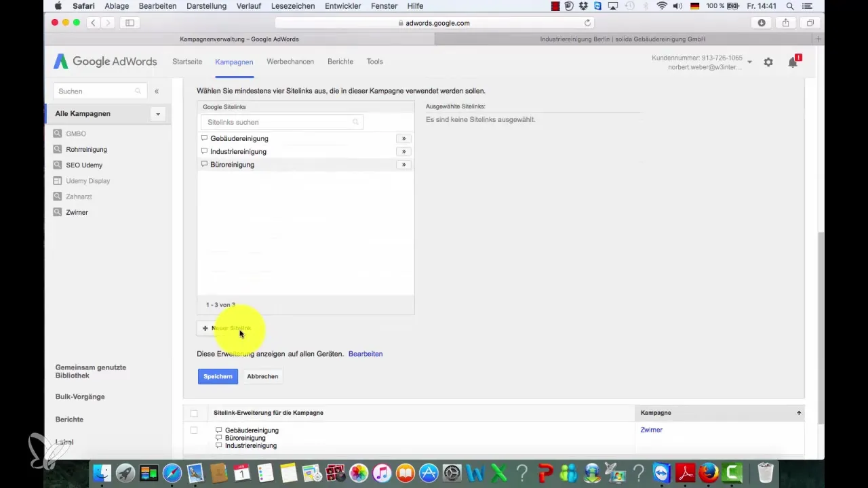868x488 pixels.
Task: Open Firefox in the Dock
Action: point(709,472)
